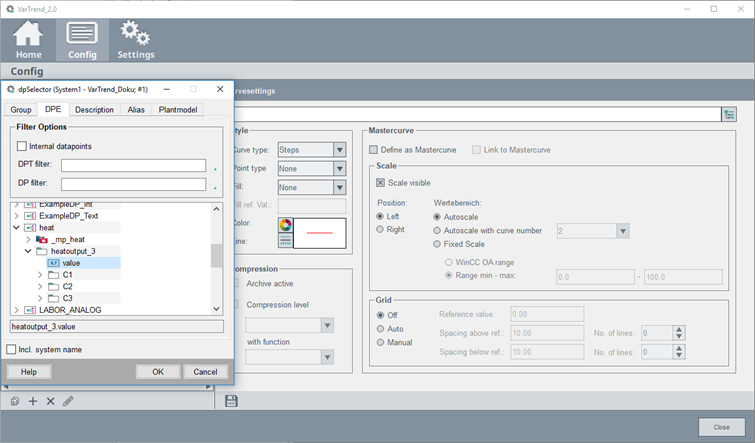Viewport: 755px width, 443px height.
Task: Click the pencil edit icon
Action: 68,401
